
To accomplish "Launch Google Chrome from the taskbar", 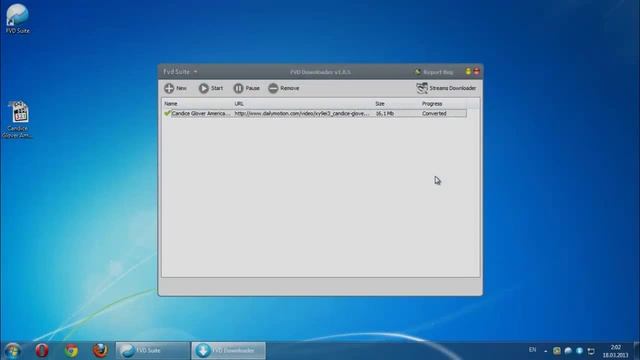I will coord(71,351).
